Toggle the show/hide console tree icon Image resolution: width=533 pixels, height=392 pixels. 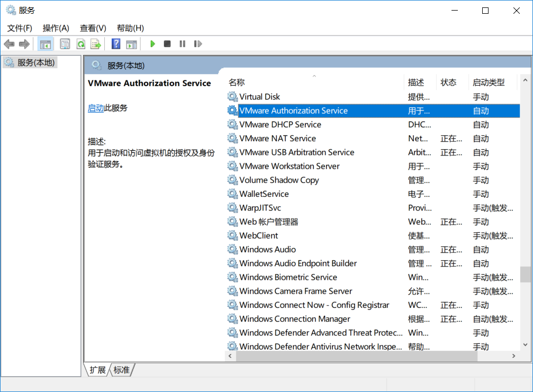tap(45, 44)
